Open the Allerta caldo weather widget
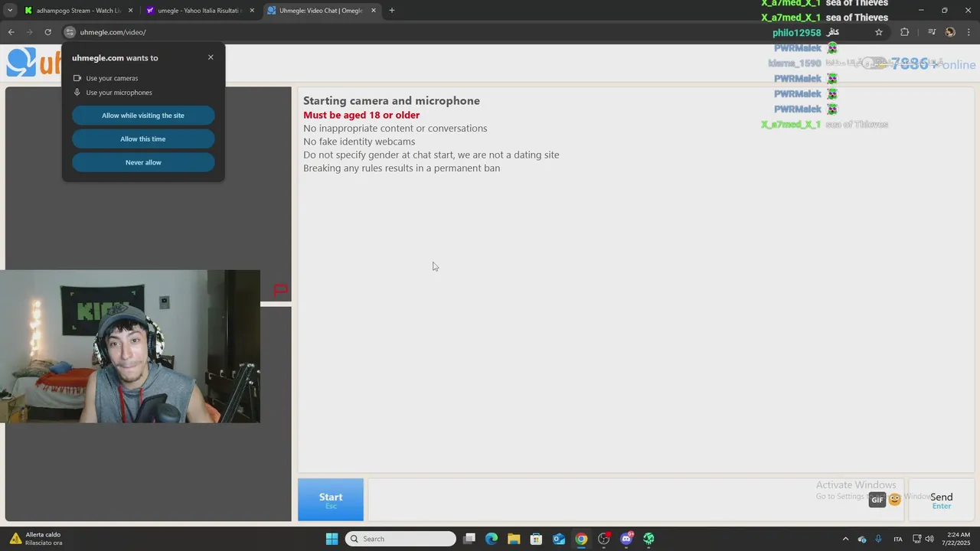The width and height of the screenshot is (980, 551). click(x=36, y=539)
